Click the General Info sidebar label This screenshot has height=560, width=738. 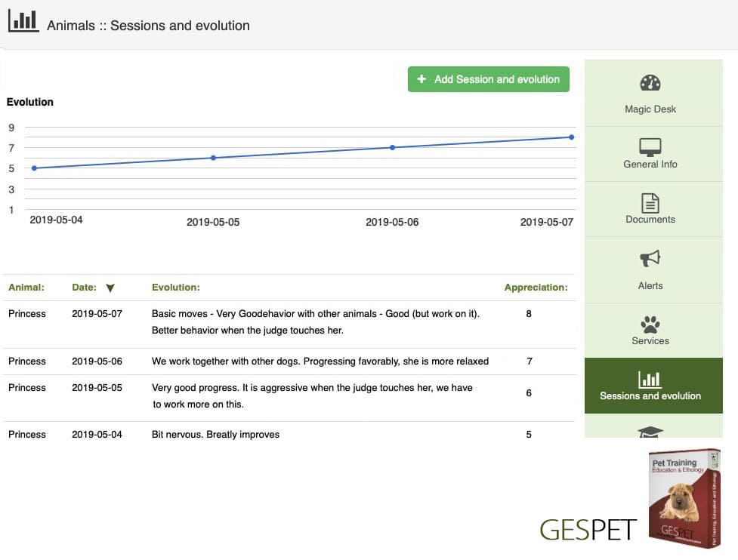pos(650,164)
